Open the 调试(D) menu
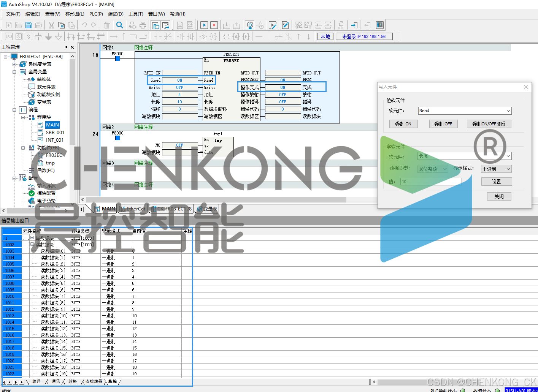This screenshot has height=392, width=538. coord(116,14)
